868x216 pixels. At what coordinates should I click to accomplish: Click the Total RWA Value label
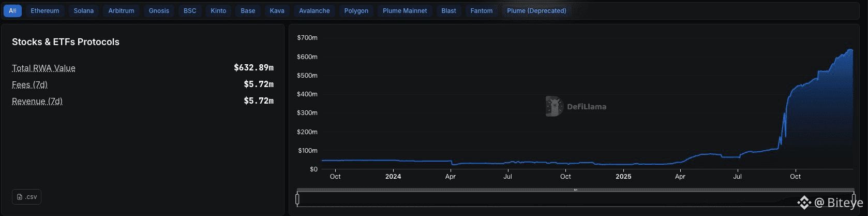(43, 68)
